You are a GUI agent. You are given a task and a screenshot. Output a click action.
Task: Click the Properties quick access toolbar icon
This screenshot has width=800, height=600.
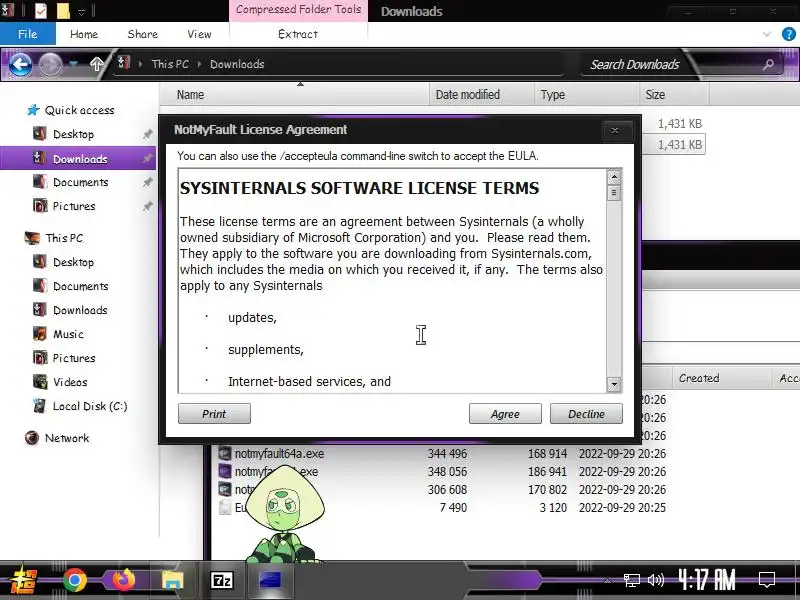(41, 11)
